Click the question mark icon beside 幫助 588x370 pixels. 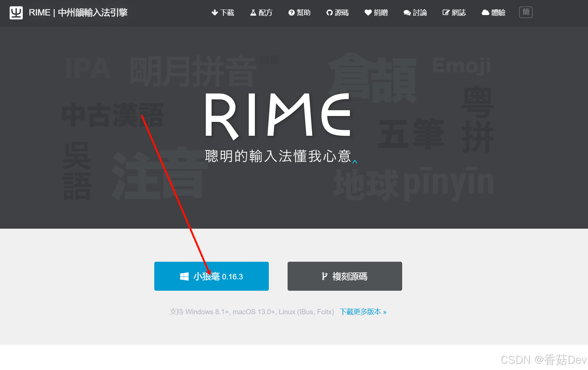point(291,13)
